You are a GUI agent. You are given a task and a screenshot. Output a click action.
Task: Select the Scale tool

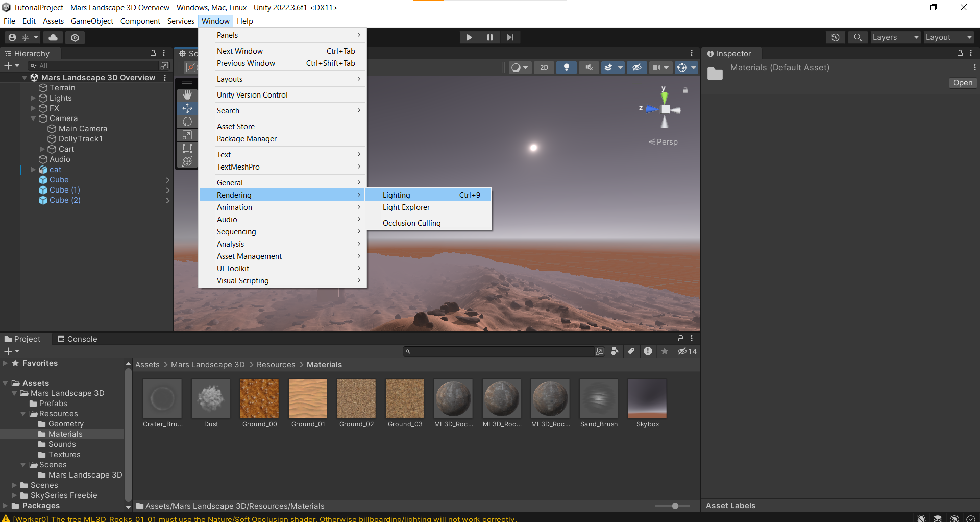[187, 135]
